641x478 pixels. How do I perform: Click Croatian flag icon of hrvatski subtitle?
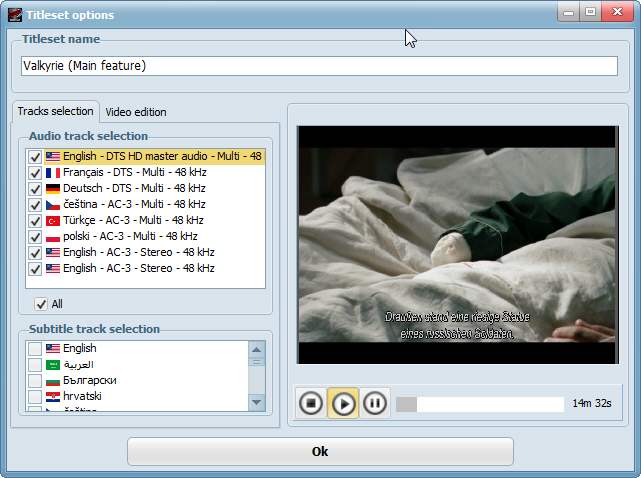coord(53,397)
